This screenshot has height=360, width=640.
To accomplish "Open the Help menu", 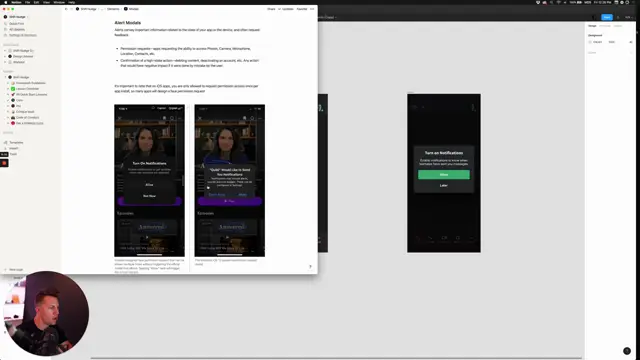I will coord(71,2).
